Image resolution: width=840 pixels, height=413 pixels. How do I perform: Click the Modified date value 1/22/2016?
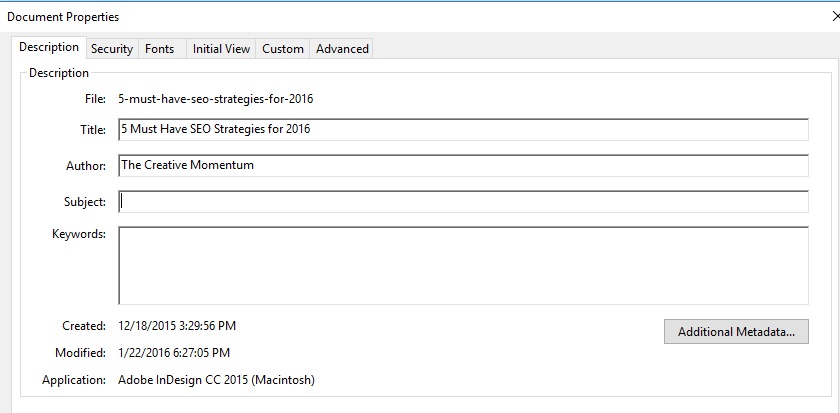pos(174,353)
